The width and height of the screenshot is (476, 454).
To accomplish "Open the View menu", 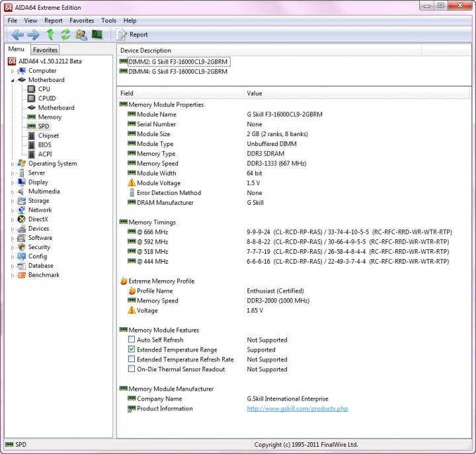I will [x=30, y=20].
